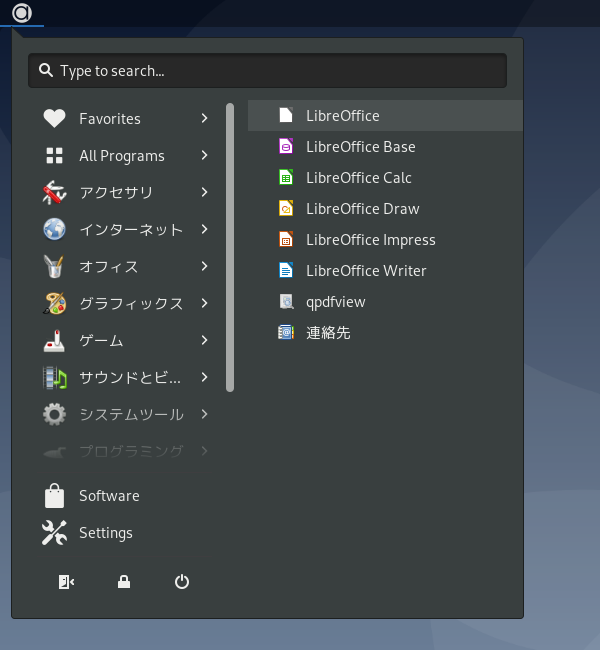
Task: Click the log out door icon
Action: 66,582
